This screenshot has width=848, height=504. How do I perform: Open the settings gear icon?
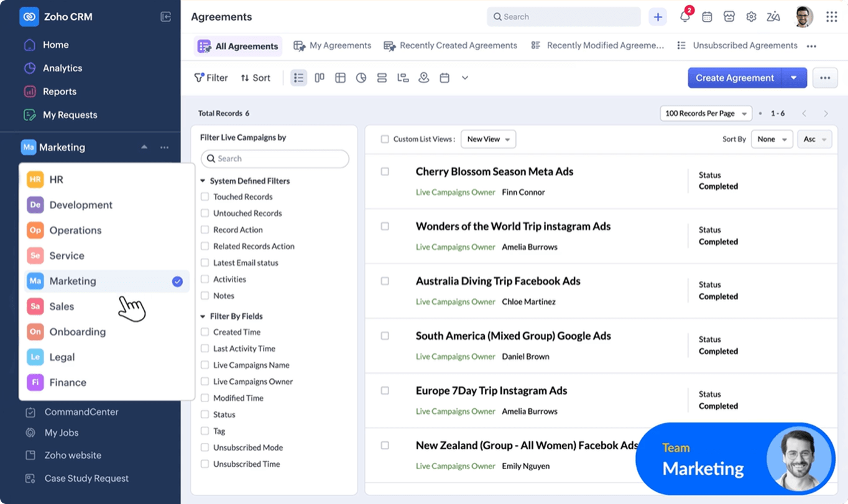point(751,17)
